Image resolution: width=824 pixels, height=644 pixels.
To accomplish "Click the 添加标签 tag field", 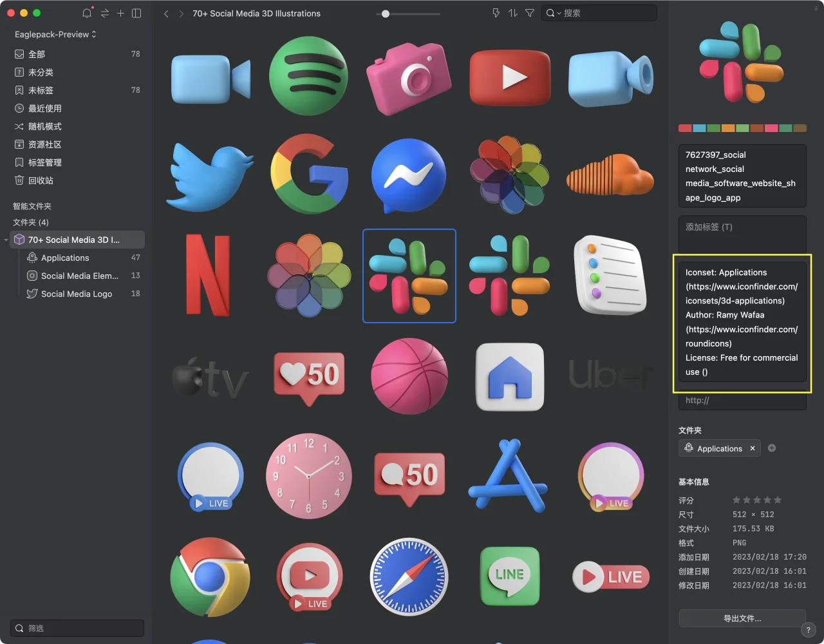I will point(742,235).
